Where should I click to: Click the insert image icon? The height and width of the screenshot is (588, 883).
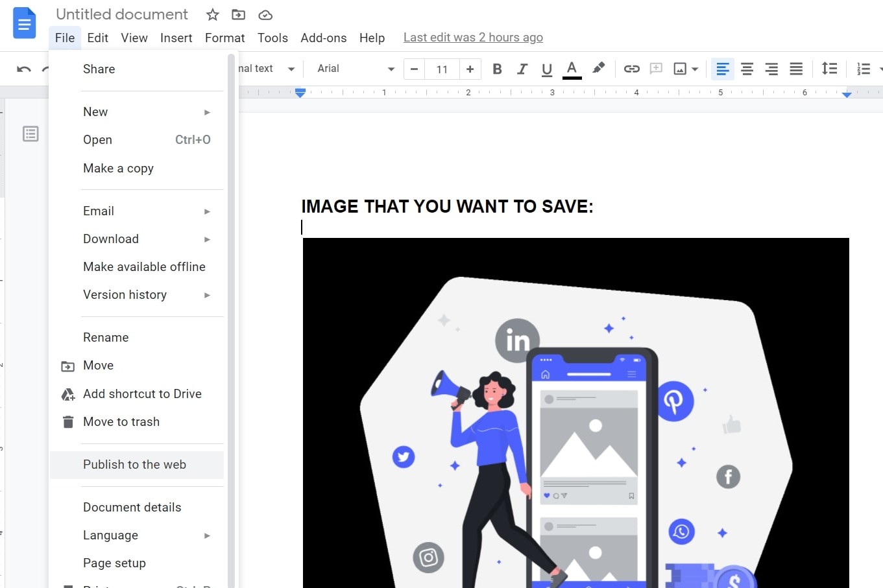point(680,69)
